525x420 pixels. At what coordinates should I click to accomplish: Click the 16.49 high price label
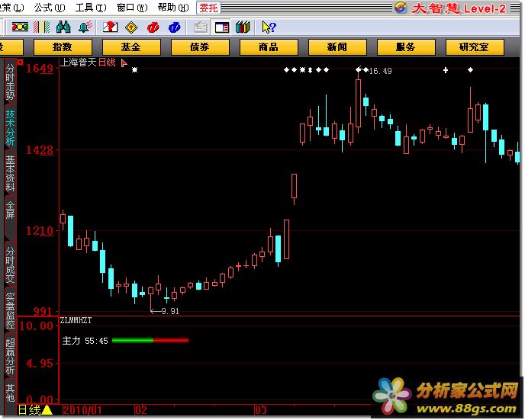coord(380,71)
